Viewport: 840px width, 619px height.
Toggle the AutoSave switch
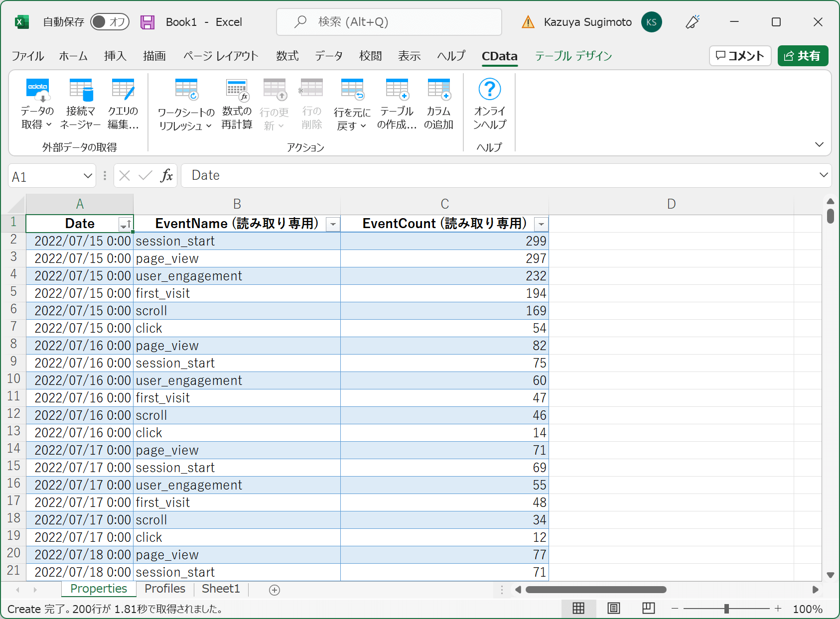[x=110, y=22]
